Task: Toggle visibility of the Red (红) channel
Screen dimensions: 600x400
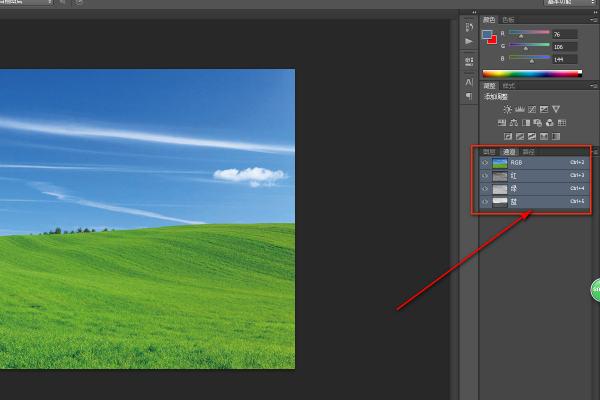Action: 485,176
